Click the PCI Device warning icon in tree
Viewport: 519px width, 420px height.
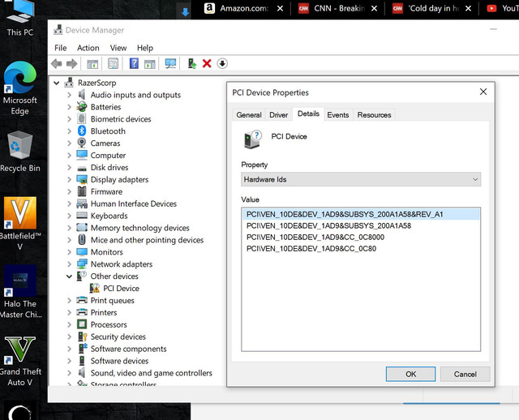click(95, 289)
